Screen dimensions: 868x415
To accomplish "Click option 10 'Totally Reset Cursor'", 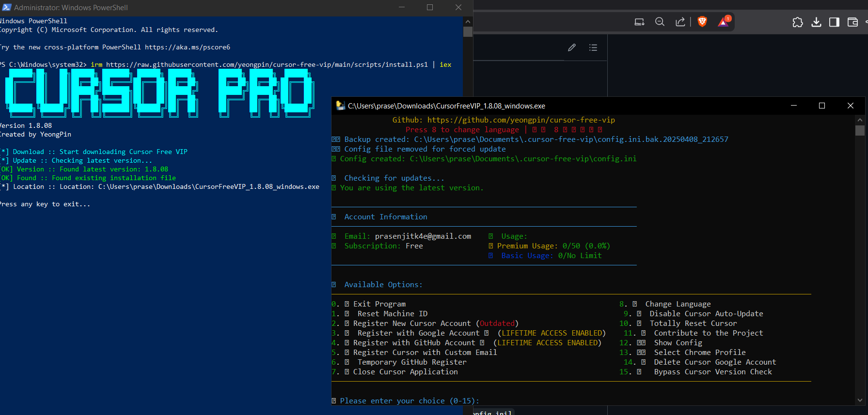I will coord(678,323).
